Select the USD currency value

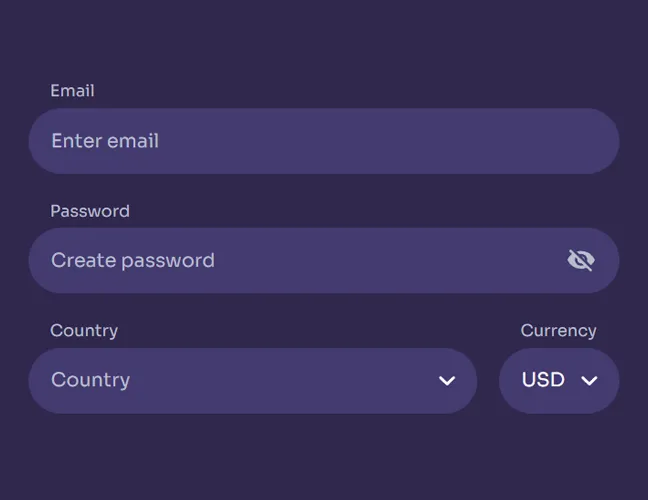543,380
